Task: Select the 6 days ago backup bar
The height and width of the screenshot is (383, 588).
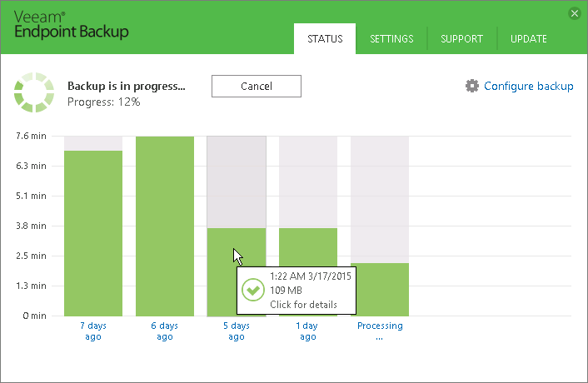Action: [x=165, y=226]
